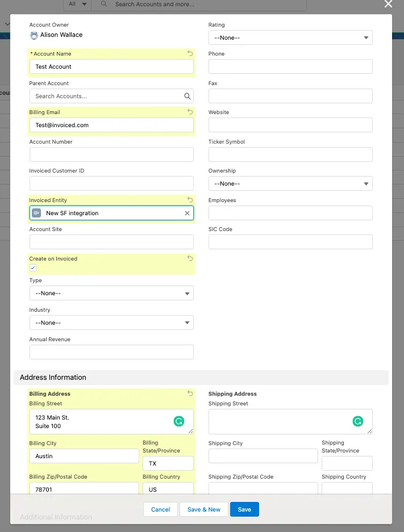The image size is (404, 532).
Task: Uncheck Create on Invoiced checkbox
Action: coord(33,267)
